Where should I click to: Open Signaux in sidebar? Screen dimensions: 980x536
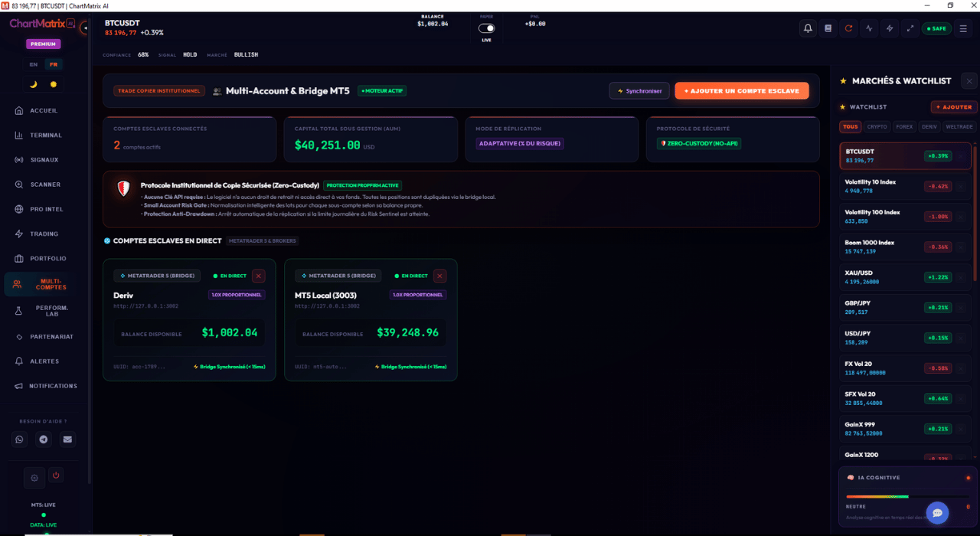[44, 160]
